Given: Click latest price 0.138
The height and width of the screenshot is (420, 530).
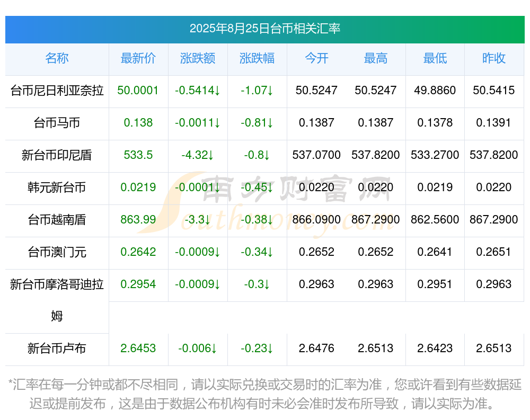Looking at the screenshot, I should (x=138, y=123).
